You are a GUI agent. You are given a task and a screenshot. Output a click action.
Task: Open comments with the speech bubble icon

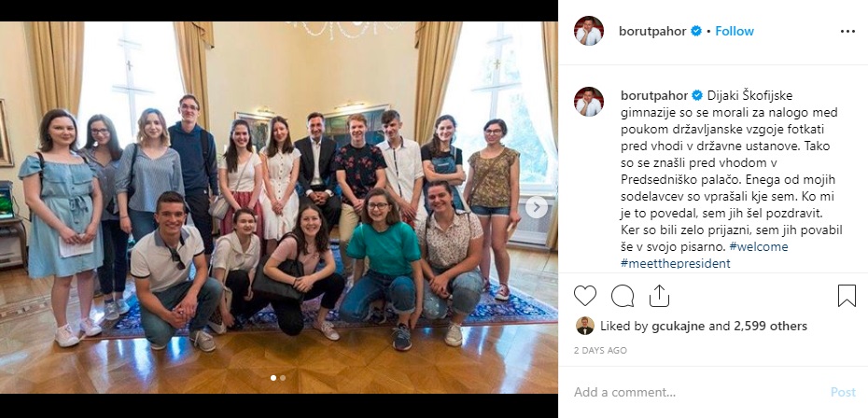(623, 296)
